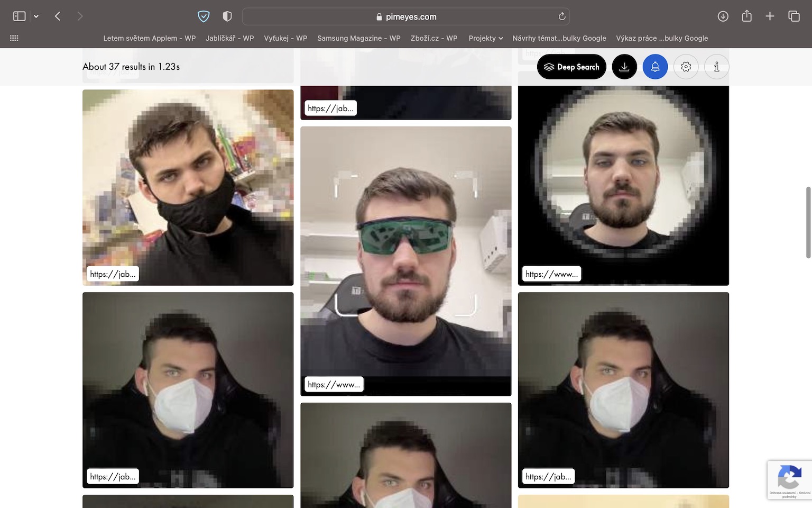This screenshot has height=508, width=812.
Task: Select the result photo with green safety glasses
Action: (406, 261)
